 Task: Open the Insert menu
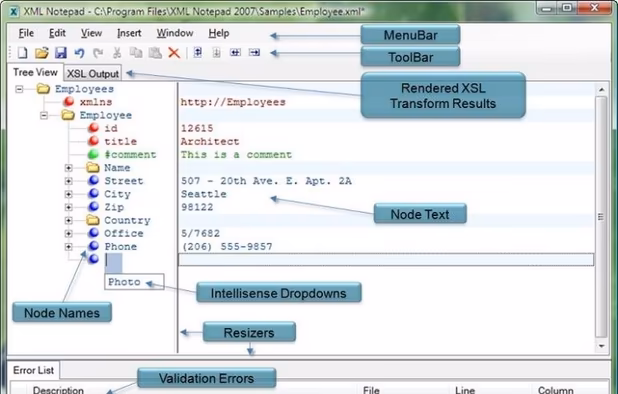point(129,33)
